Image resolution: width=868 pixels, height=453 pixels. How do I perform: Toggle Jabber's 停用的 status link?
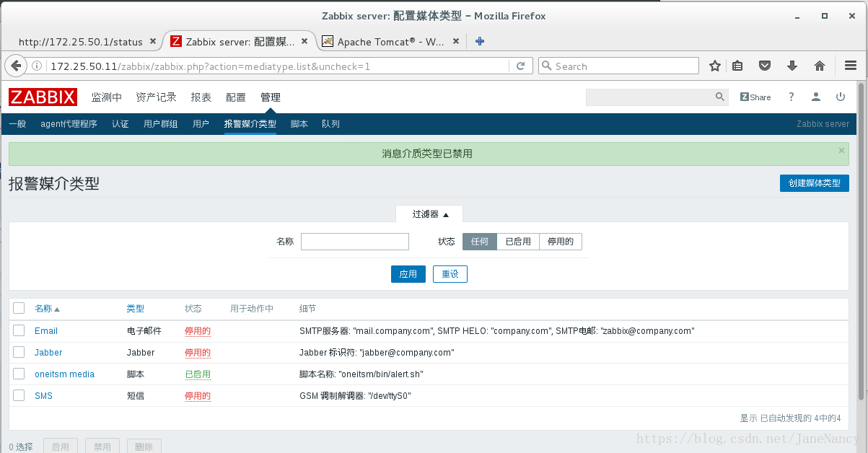(x=198, y=353)
